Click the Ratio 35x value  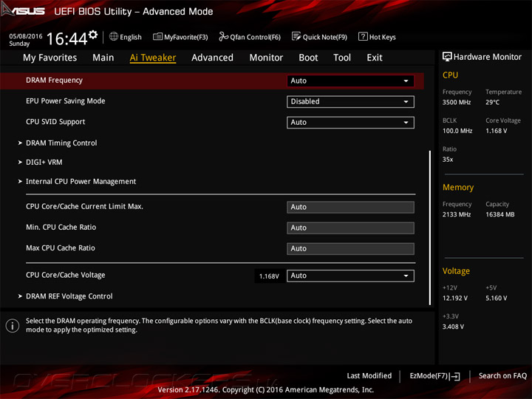448,159
